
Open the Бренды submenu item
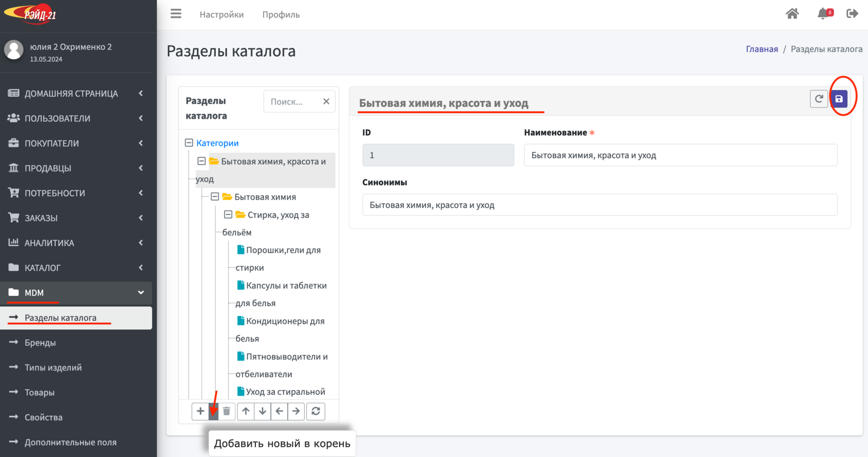76,342
